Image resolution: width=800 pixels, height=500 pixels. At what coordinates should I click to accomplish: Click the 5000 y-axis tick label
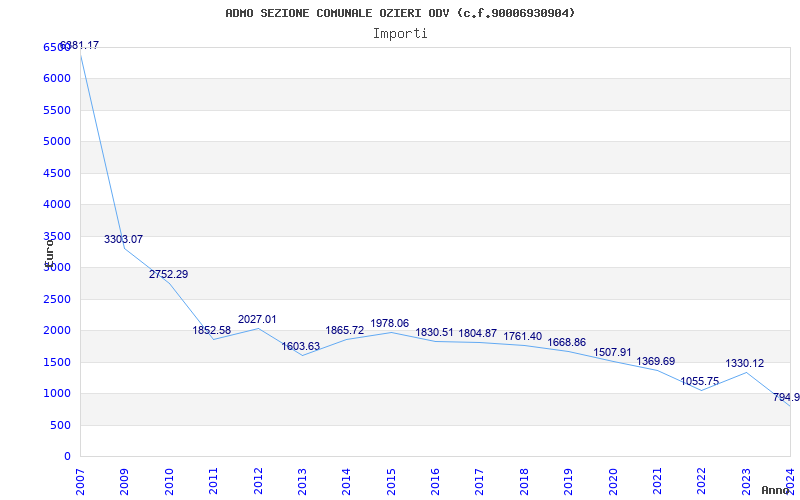57,141
